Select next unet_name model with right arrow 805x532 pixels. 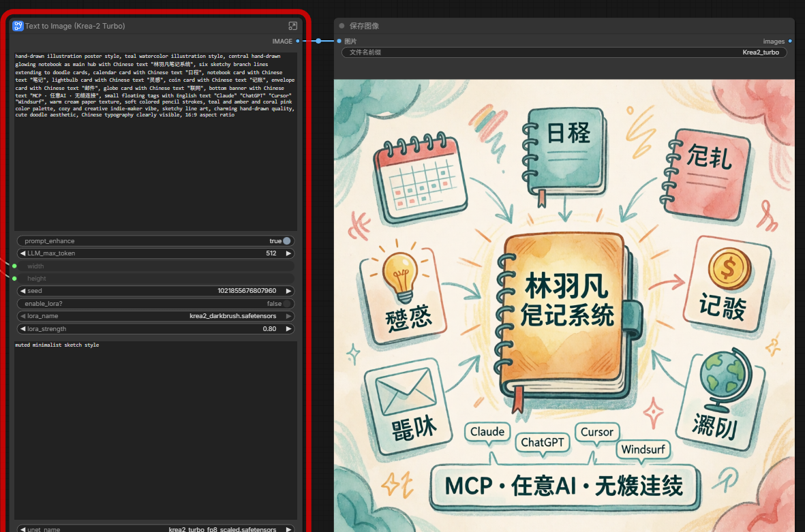pyautogui.click(x=288, y=529)
